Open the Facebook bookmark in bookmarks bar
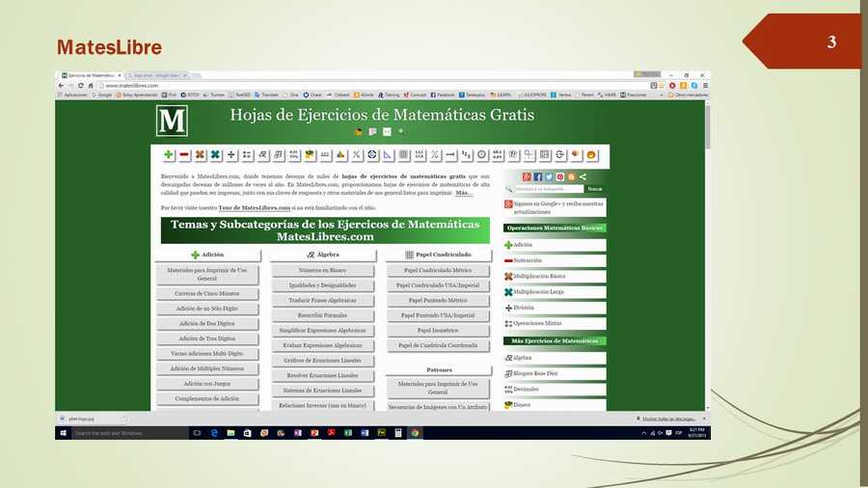 (443, 95)
